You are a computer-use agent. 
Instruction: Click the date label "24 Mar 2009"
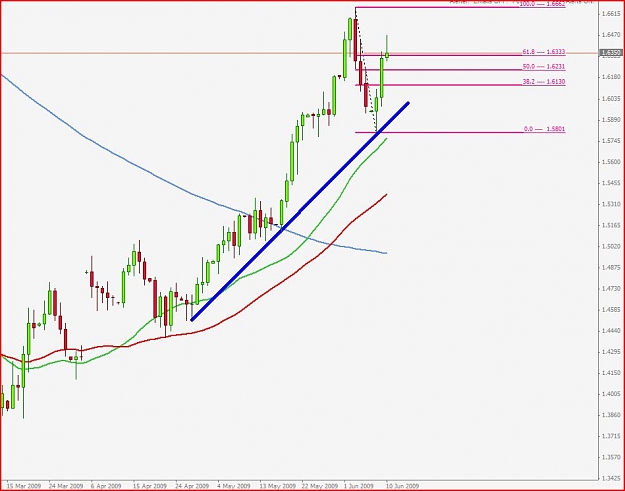(x=66, y=486)
